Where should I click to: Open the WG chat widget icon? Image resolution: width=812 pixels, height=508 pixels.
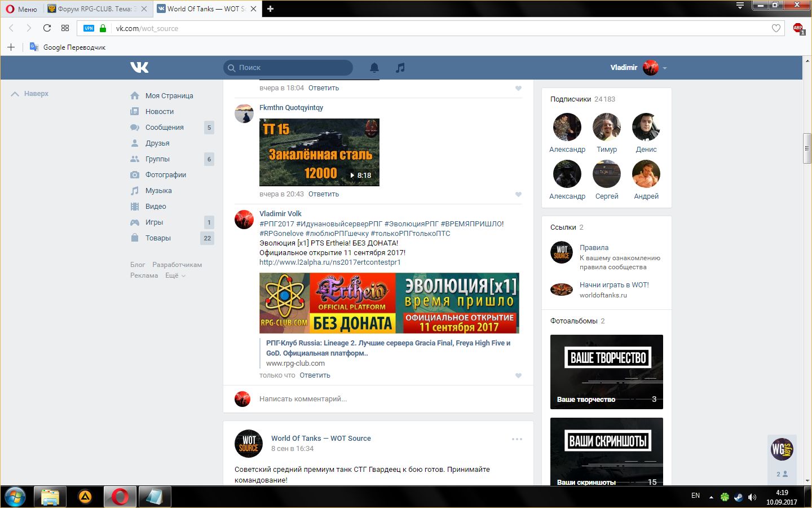point(782,449)
